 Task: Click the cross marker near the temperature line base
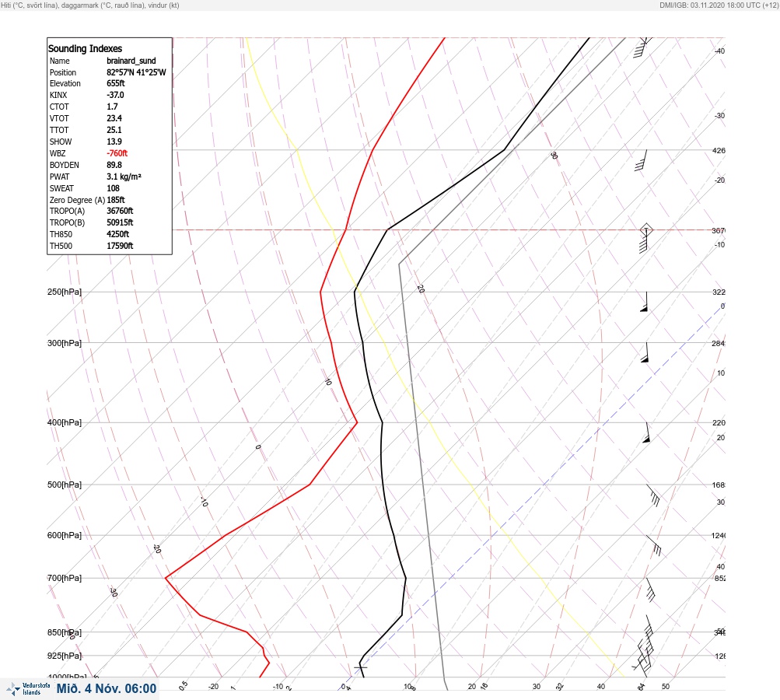[x=361, y=667]
